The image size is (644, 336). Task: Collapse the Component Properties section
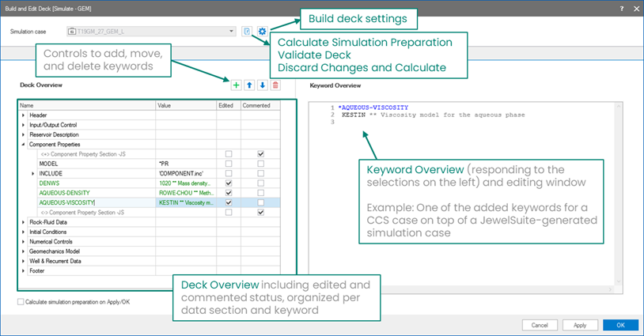click(23, 144)
